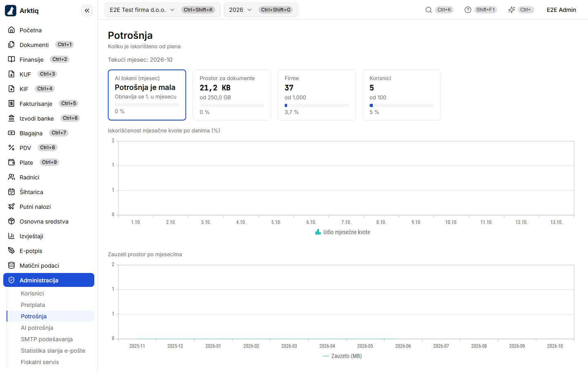Click the Matični podaci database icon

pyautogui.click(x=11, y=265)
